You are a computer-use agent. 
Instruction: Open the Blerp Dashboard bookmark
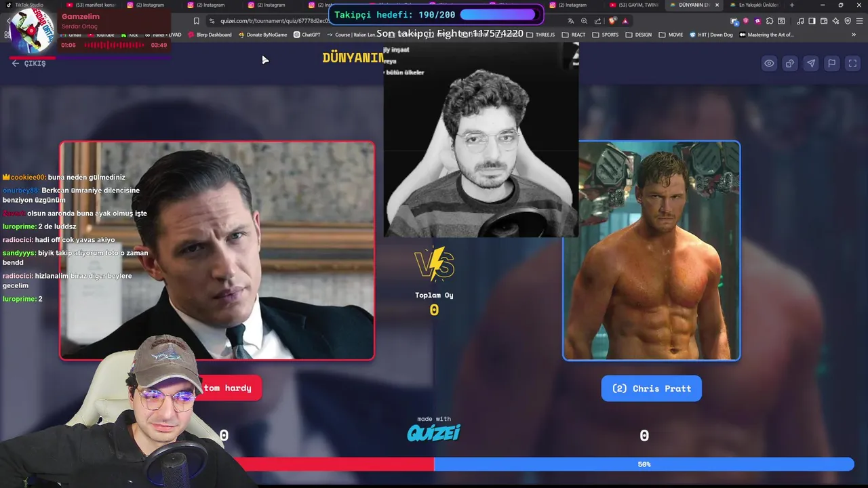point(210,35)
